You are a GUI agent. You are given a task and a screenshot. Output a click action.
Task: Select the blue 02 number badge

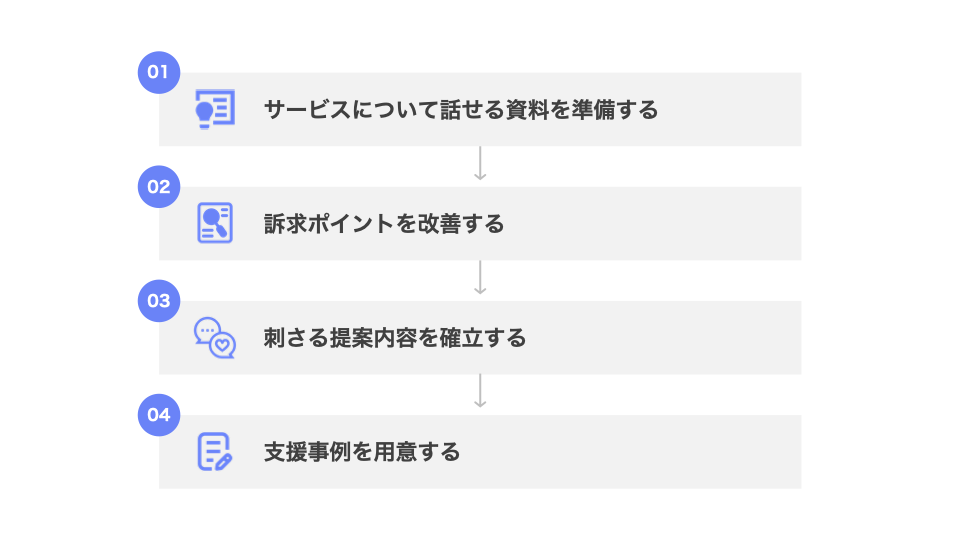click(x=158, y=186)
